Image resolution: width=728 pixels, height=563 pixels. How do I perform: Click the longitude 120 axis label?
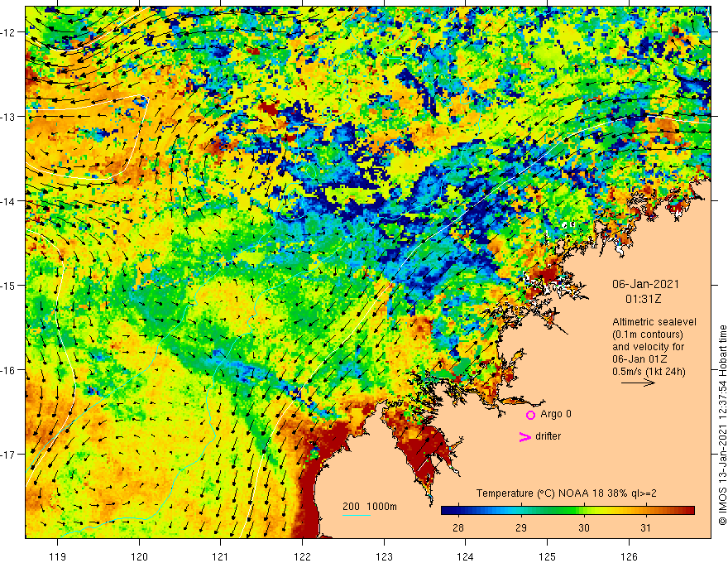pos(139,556)
